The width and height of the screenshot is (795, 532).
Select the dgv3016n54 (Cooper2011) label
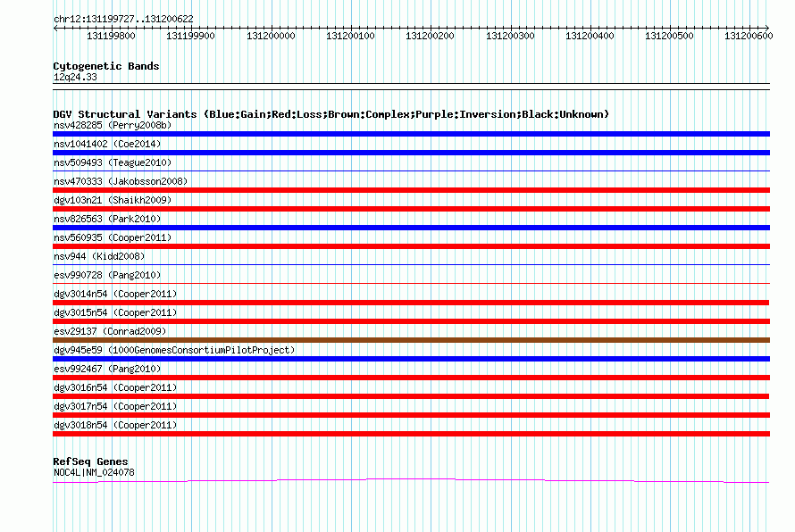(x=115, y=387)
